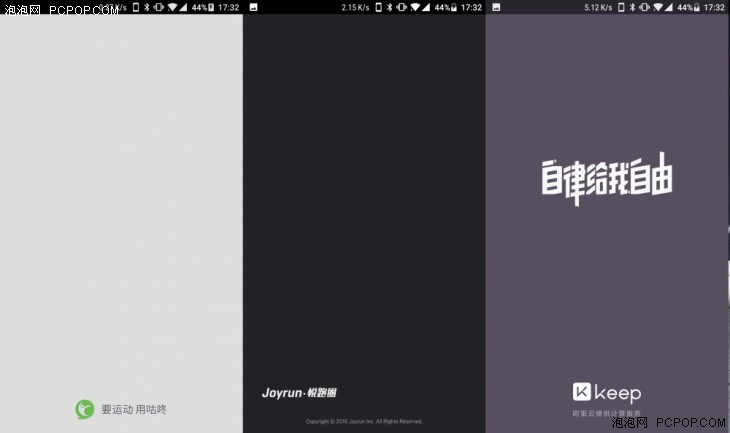Tap the 44% battery indicator on the Joyrun screen
This screenshot has height=433, width=730.
click(x=446, y=7)
